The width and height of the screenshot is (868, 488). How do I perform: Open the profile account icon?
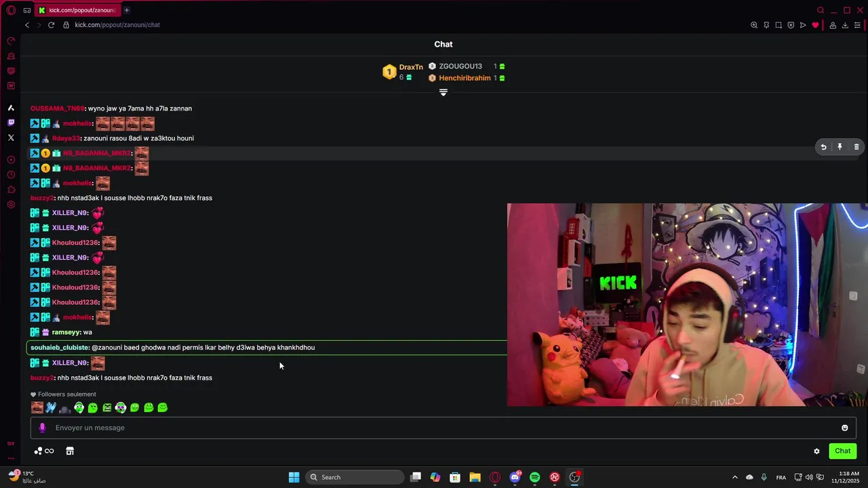click(833, 25)
